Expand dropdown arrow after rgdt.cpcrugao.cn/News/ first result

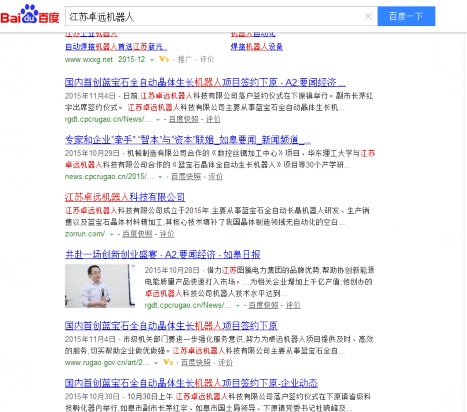(x=158, y=120)
